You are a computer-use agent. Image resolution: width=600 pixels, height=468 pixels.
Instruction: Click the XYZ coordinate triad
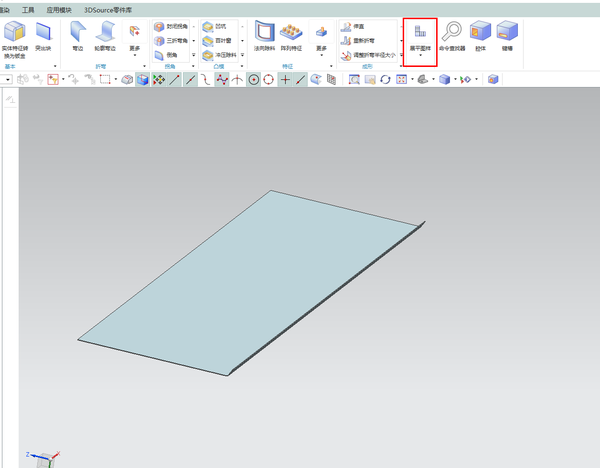(43, 458)
